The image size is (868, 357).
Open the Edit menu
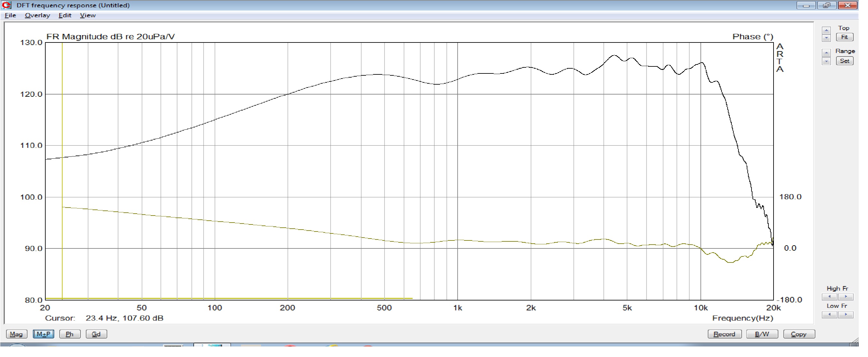[x=65, y=15]
